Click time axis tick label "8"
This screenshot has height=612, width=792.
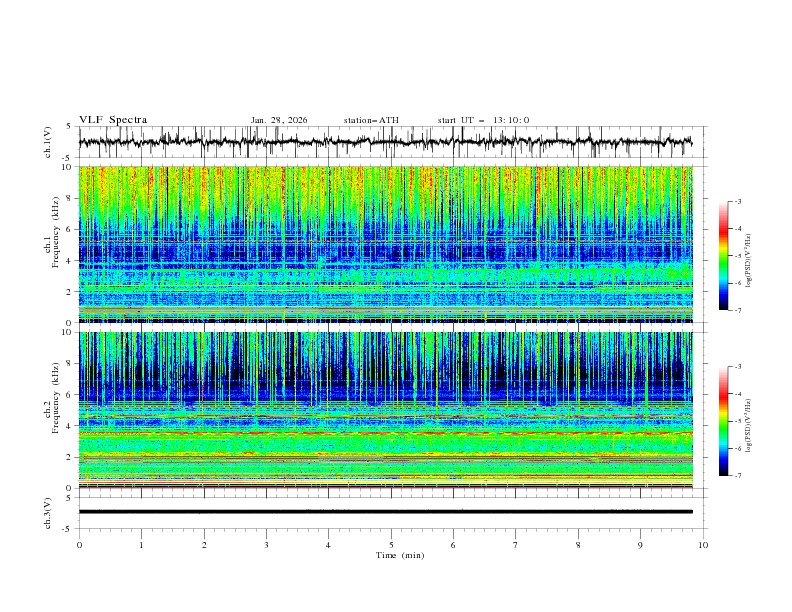pos(578,545)
